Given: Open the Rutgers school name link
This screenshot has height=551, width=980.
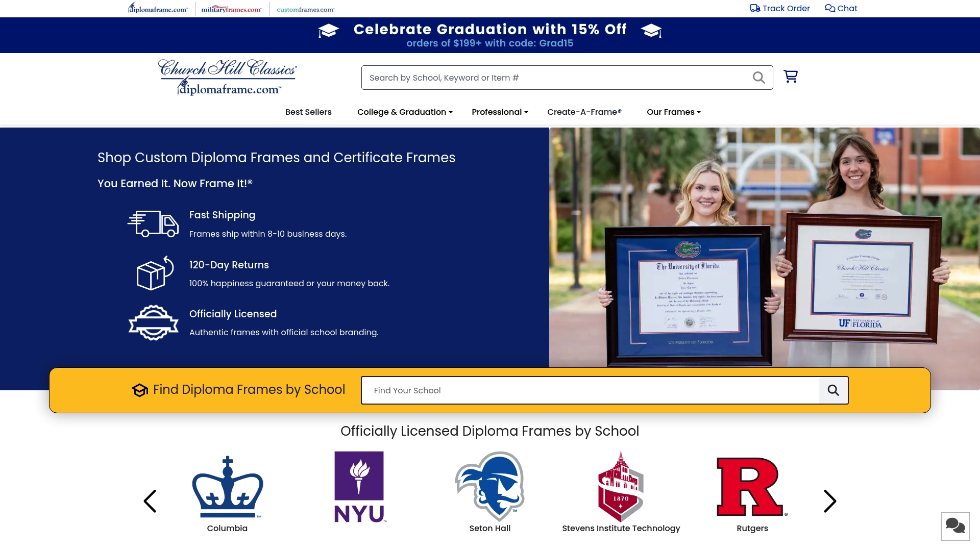Looking at the screenshot, I should pos(752,529).
